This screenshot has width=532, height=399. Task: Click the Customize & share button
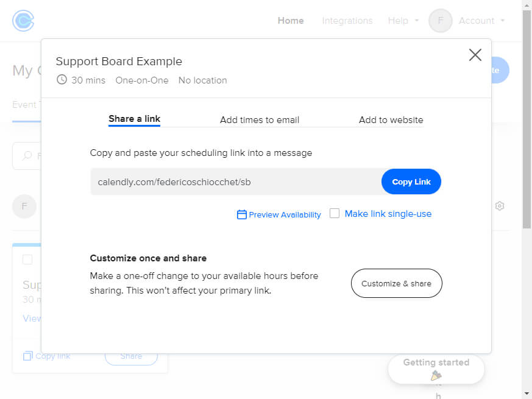pos(396,283)
